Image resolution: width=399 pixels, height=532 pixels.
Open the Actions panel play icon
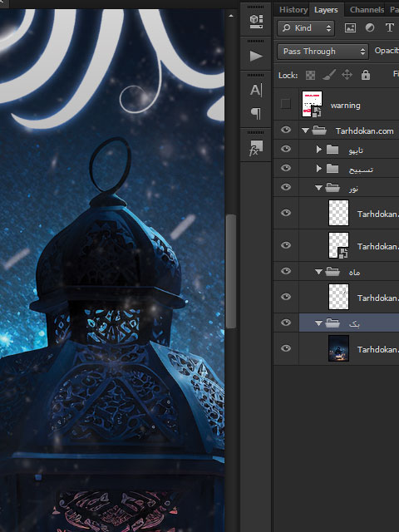tap(256, 57)
